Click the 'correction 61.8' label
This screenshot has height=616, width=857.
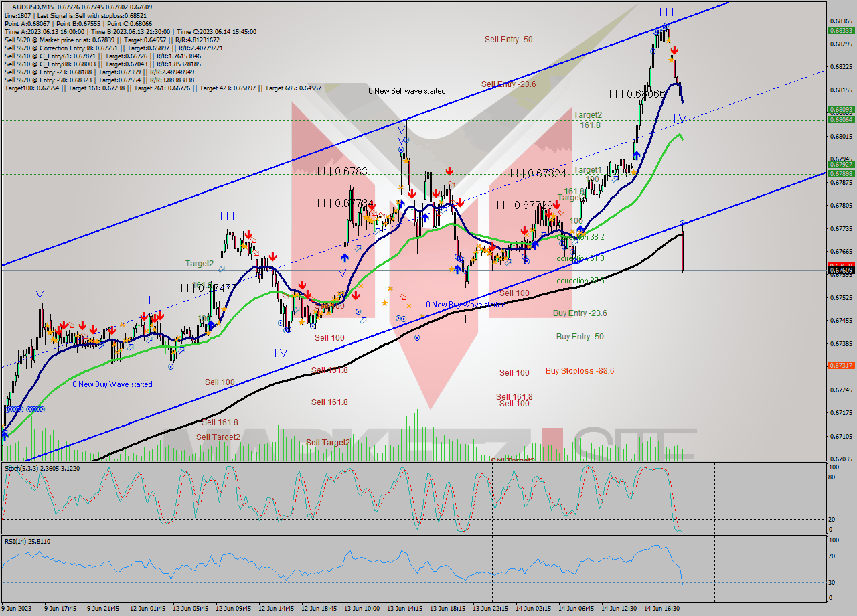[x=580, y=258]
